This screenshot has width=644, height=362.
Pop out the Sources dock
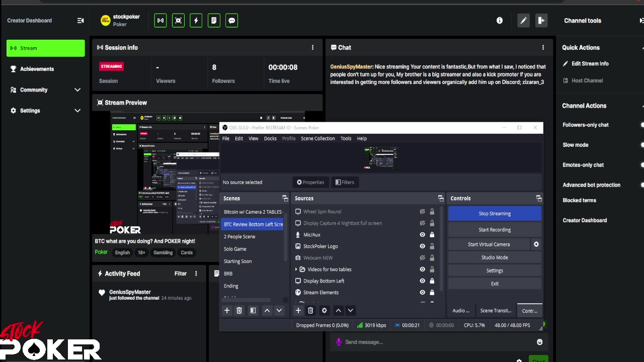coord(441,198)
